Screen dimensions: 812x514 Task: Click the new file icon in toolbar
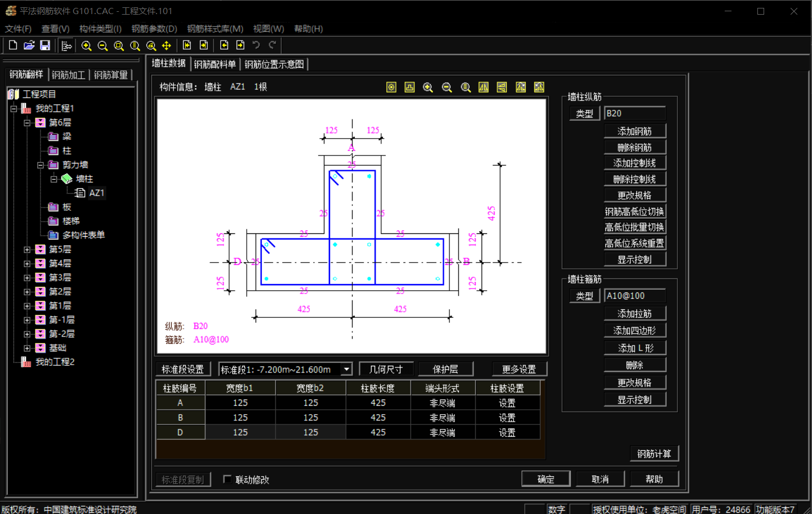(x=13, y=46)
